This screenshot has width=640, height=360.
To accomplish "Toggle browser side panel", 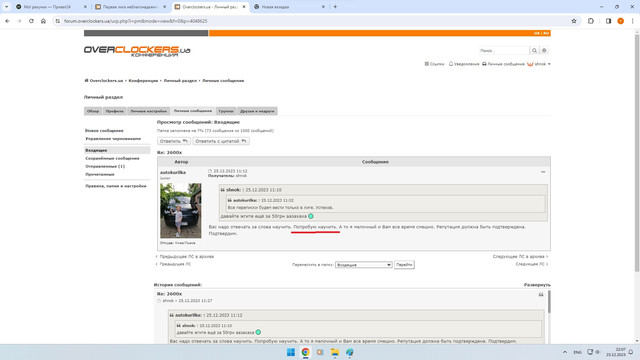I will pyautogui.click(x=608, y=21).
